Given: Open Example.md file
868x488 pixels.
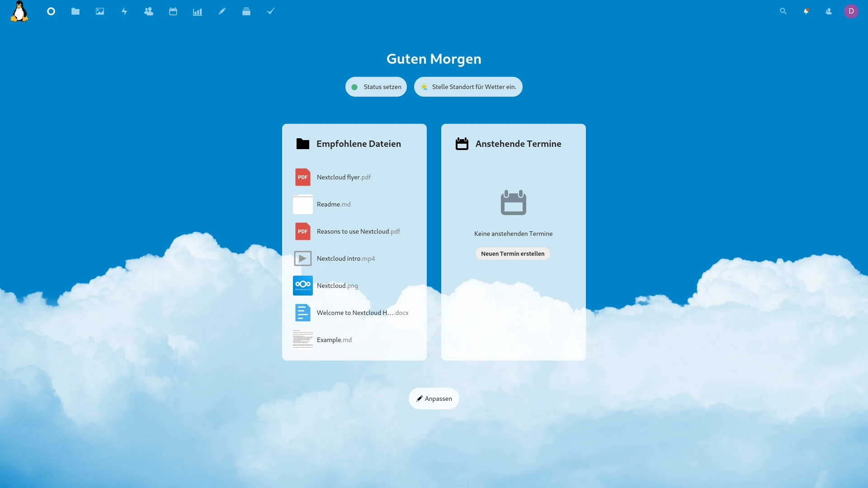Looking at the screenshot, I should 354,340.
